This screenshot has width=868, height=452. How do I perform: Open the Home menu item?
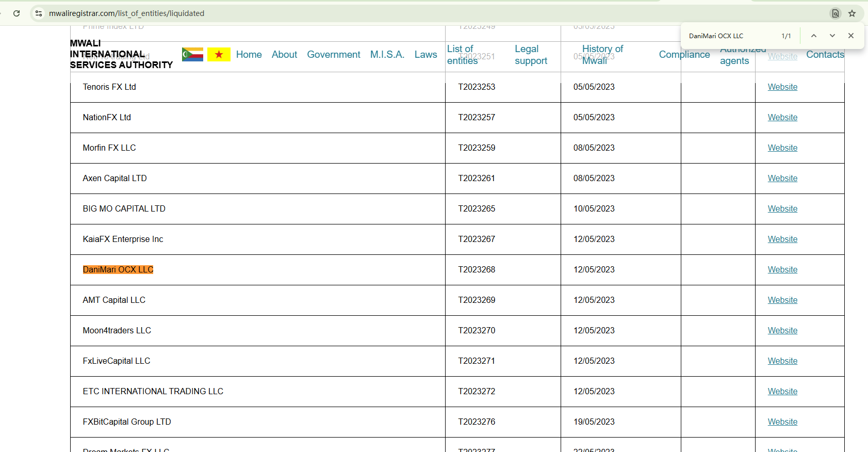coord(249,54)
